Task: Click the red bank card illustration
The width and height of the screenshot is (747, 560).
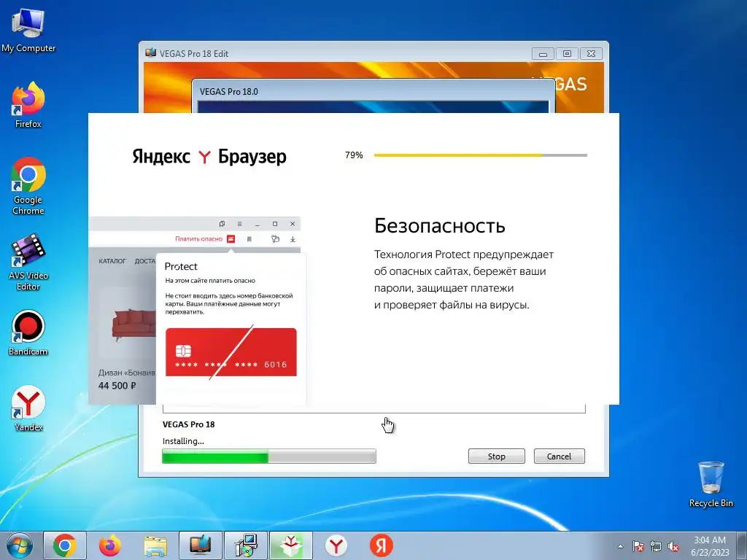Action: pyautogui.click(x=231, y=352)
